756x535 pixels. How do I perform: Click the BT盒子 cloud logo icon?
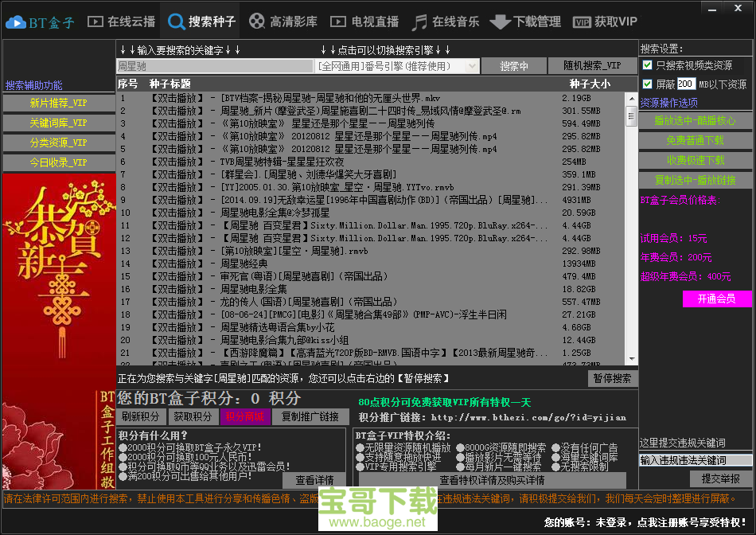(x=16, y=21)
